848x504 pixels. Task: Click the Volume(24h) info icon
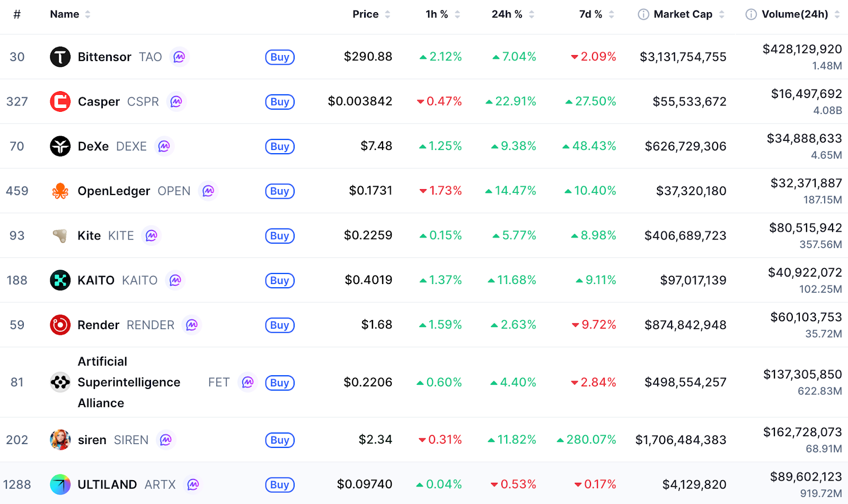click(x=751, y=14)
